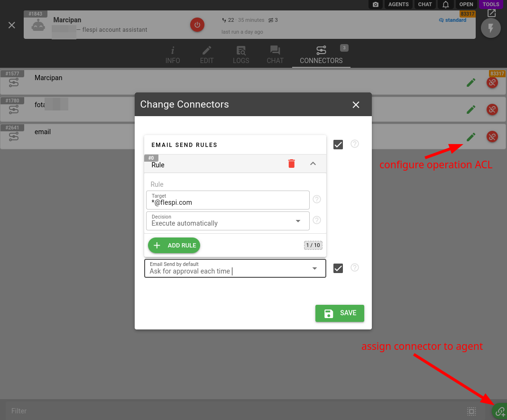Open help for Email Send by default
This screenshot has width=507, height=420.
(355, 267)
